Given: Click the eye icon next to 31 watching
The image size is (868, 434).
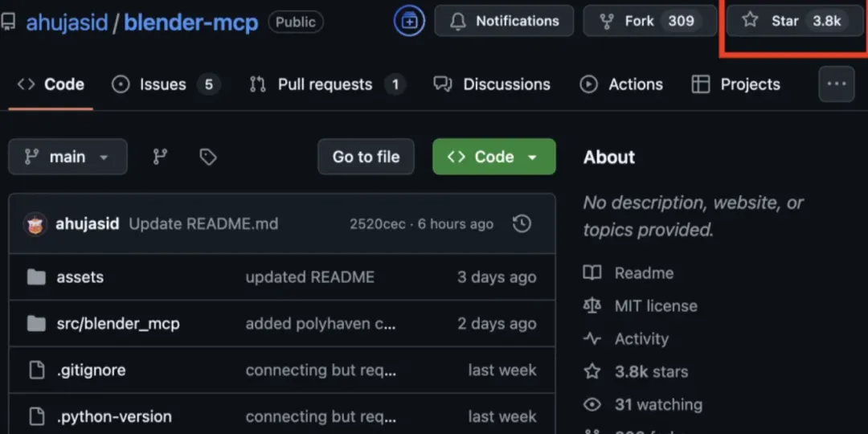Looking at the screenshot, I should pyautogui.click(x=592, y=404).
